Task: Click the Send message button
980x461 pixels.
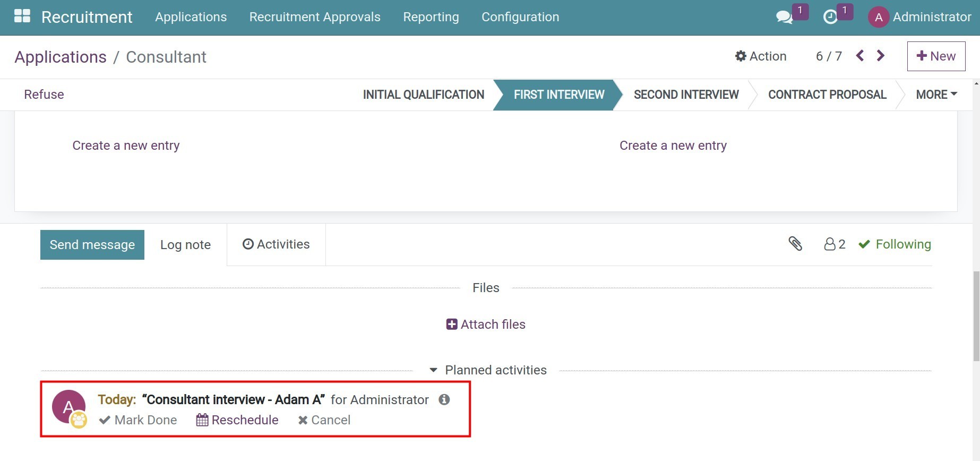Action: [x=92, y=245]
